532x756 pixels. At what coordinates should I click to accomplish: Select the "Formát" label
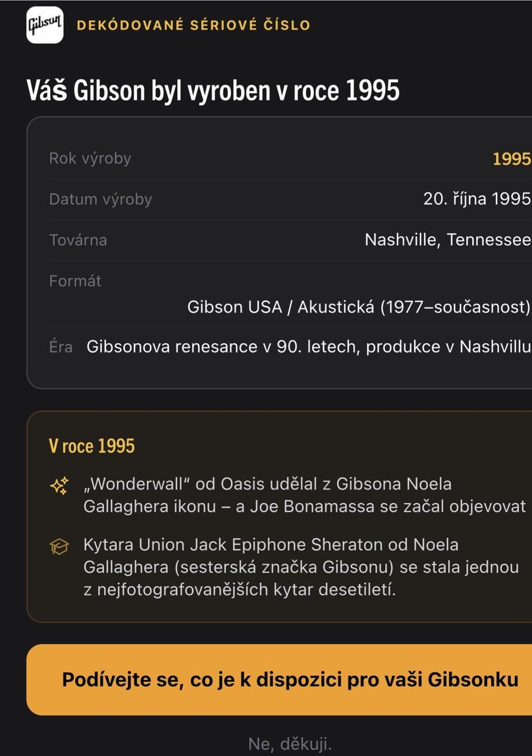[75, 281]
